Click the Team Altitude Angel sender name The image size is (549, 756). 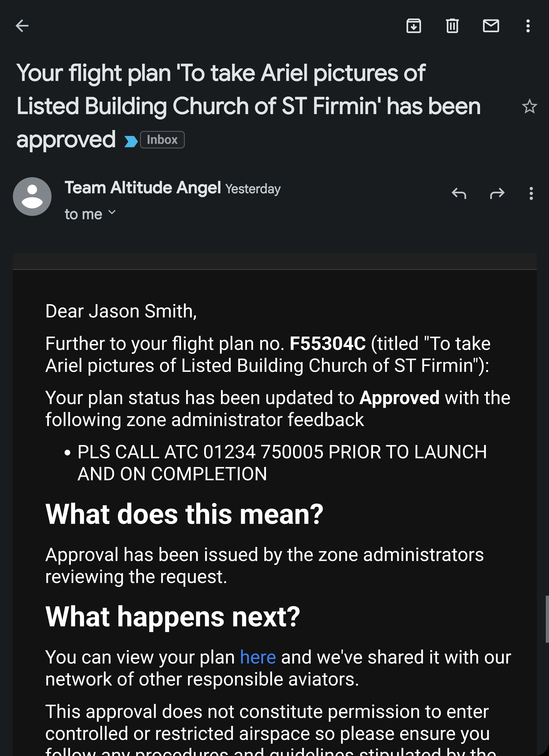tap(143, 188)
